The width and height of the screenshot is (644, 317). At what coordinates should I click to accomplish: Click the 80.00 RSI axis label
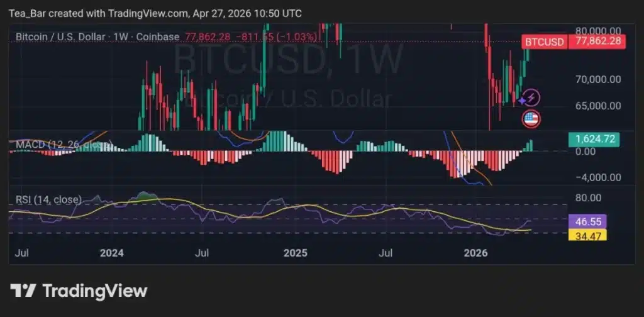coord(589,198)
